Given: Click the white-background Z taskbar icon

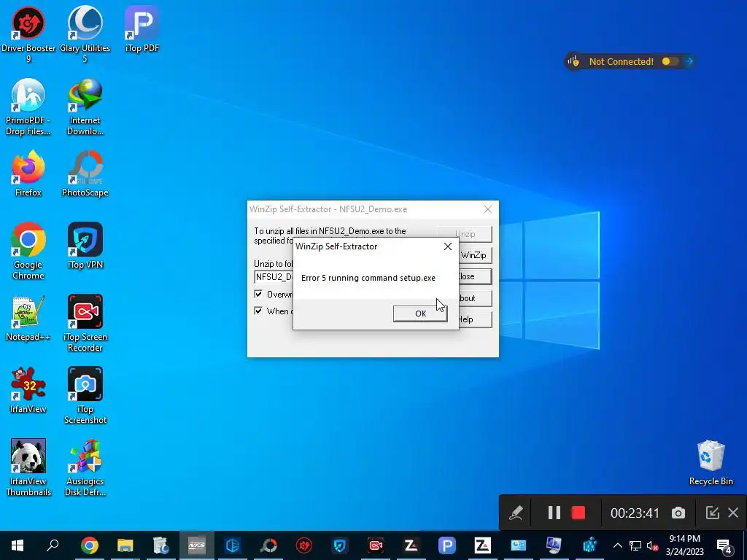Looking at the screenshot, I should pos(483,545).
